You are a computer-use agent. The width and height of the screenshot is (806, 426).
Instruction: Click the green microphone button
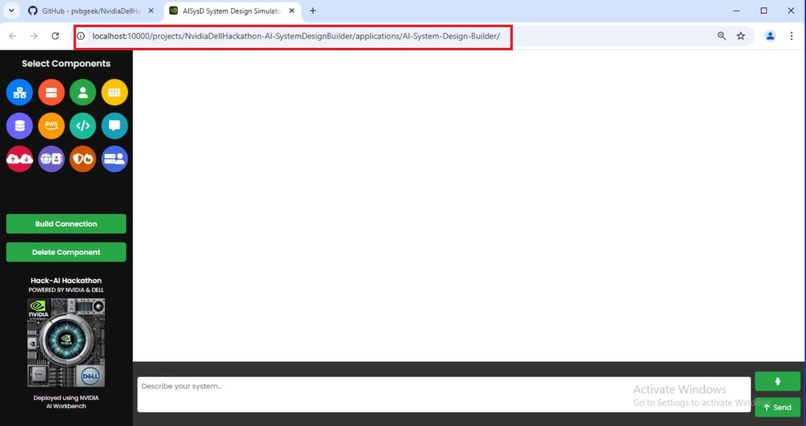coord(777,382)
